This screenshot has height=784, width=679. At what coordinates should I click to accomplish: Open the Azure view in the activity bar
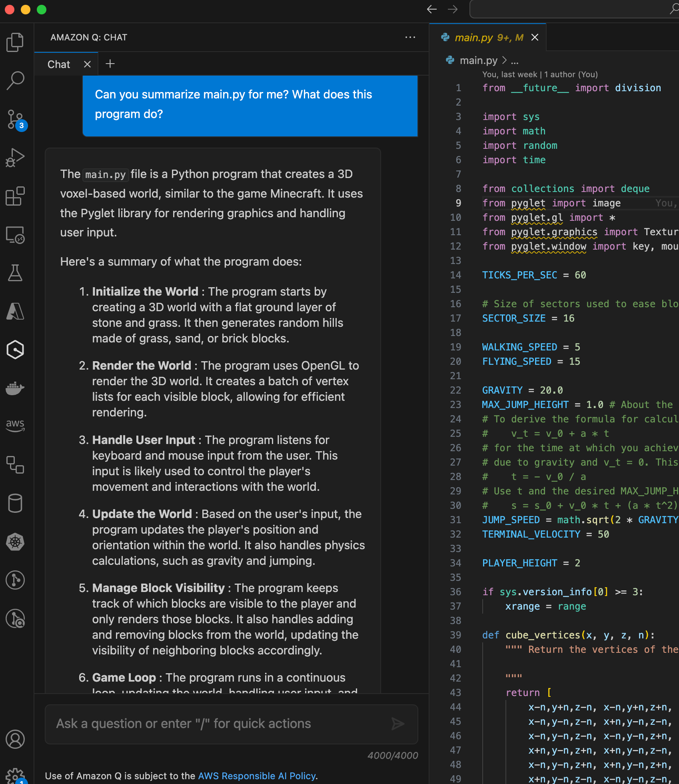(x=15, y=311)
